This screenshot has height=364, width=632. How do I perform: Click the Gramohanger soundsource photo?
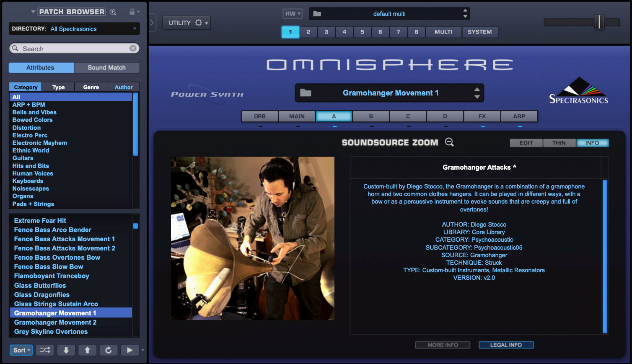click(253, 238)
